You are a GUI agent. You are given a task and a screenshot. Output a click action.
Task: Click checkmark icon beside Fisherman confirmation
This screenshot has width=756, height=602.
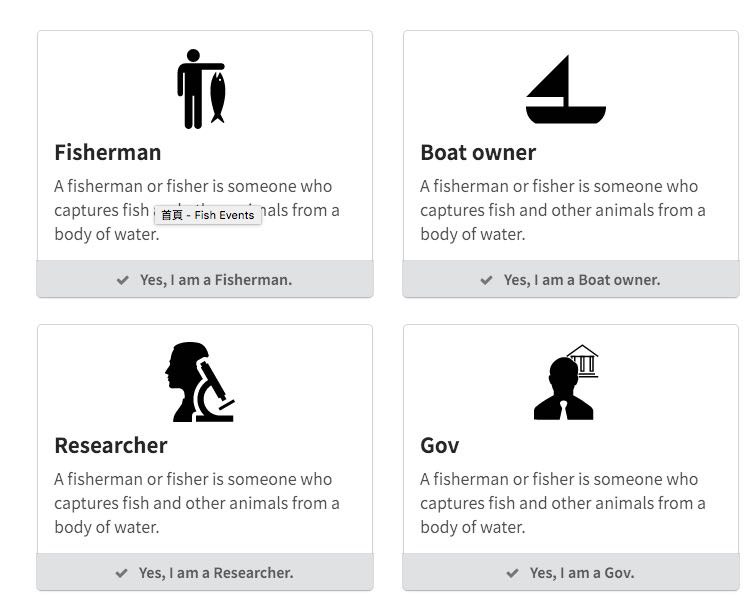[x=123, y=280]
